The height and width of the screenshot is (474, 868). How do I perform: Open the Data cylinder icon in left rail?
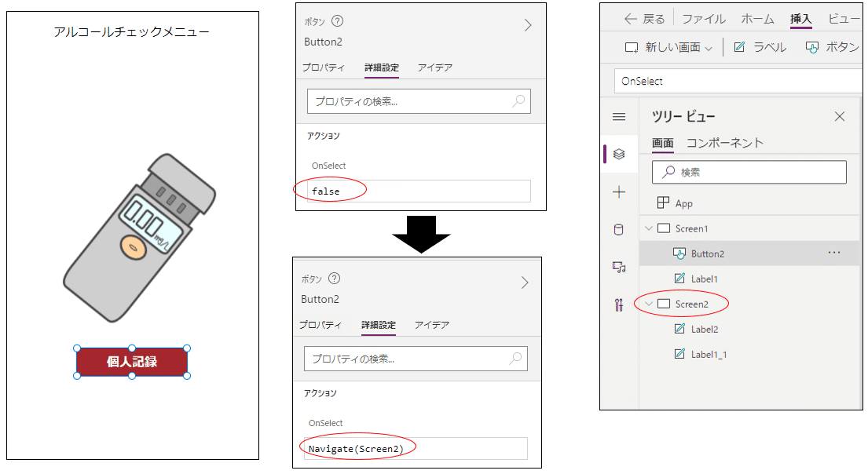click(619, 229)
